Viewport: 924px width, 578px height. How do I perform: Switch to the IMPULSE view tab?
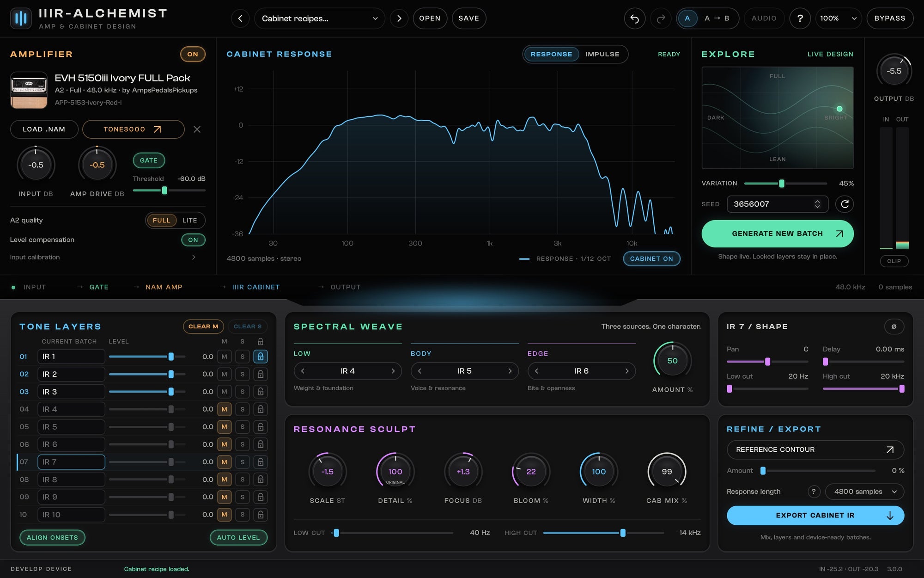click(x=602, y=54)
